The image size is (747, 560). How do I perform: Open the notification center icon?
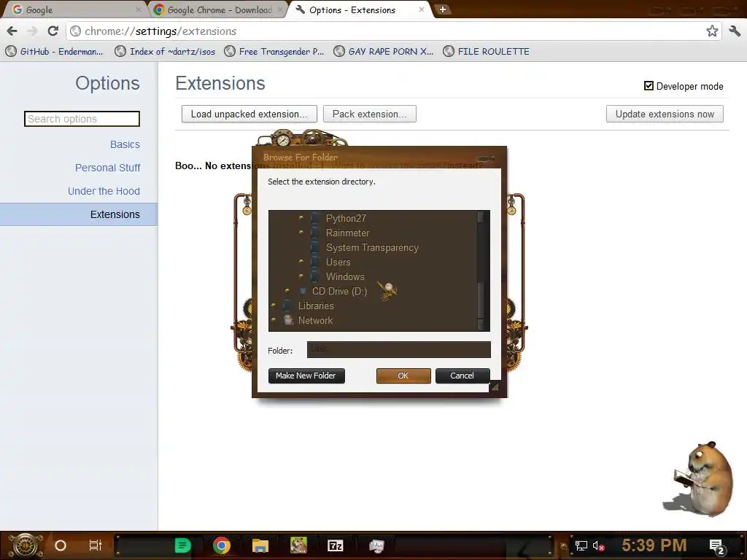(x=718, y=547)
